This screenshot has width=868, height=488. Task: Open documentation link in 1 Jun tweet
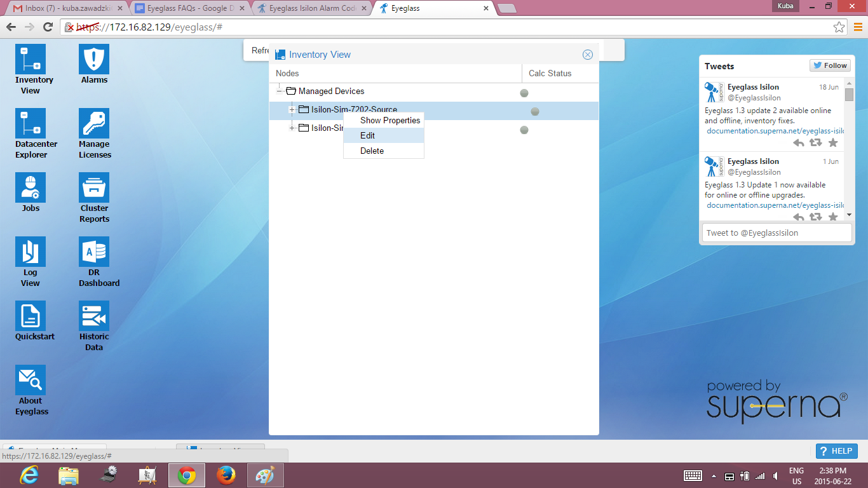(775, 205)
